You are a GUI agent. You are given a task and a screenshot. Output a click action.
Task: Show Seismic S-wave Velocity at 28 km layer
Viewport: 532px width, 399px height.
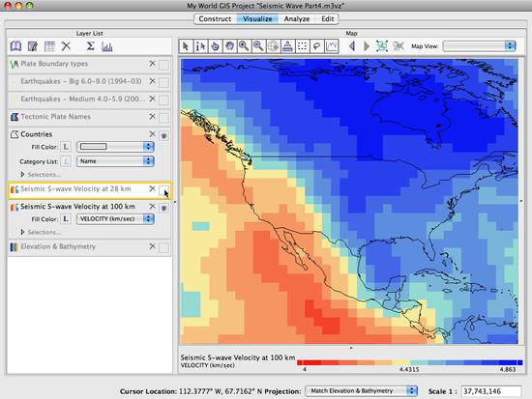coord(163,190)
